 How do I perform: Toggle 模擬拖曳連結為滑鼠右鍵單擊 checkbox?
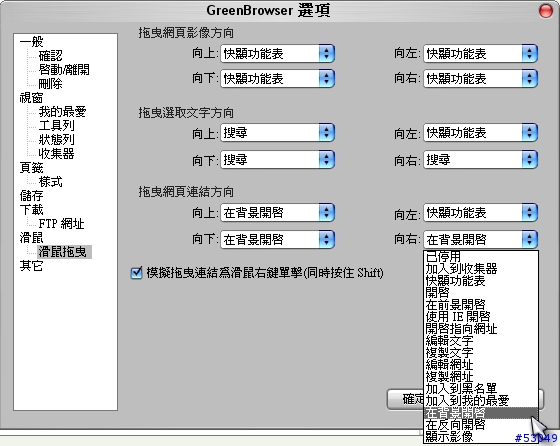(x=136, y=273)
